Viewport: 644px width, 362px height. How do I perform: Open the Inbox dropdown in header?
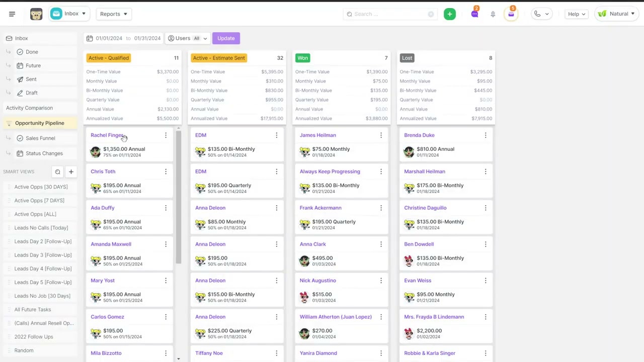pos(69,14)
